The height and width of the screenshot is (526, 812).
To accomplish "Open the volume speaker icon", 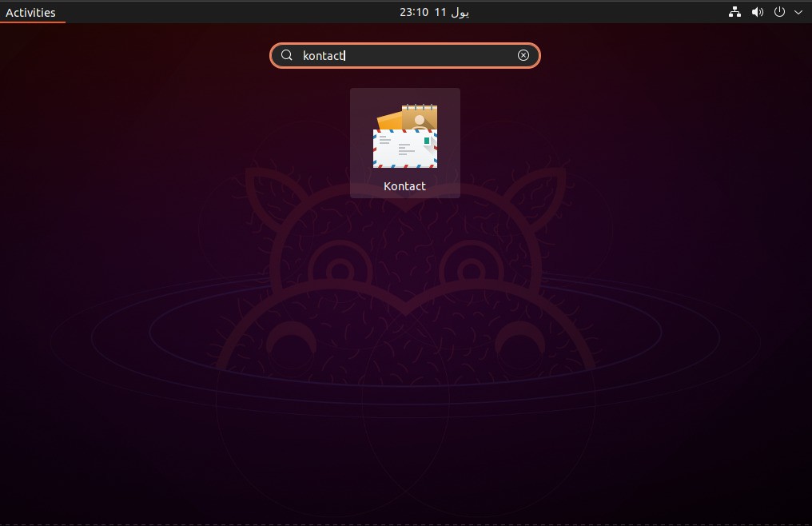I will coord(757,12).
